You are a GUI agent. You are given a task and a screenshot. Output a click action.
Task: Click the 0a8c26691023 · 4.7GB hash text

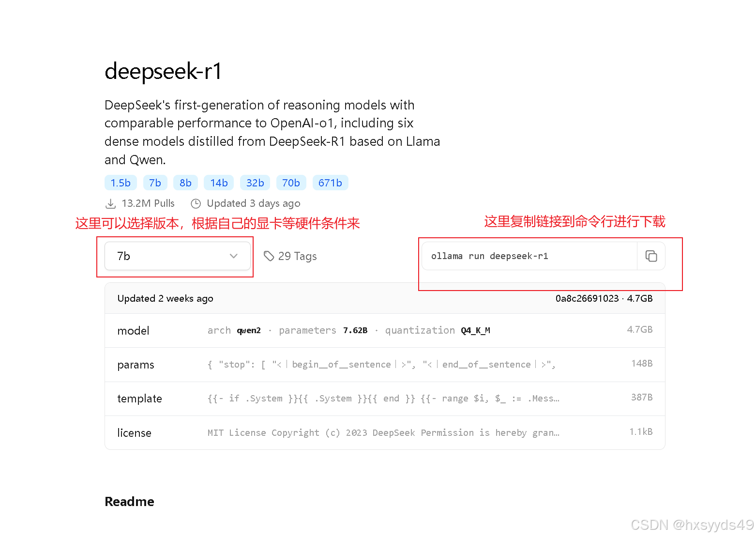coord(604,298)
